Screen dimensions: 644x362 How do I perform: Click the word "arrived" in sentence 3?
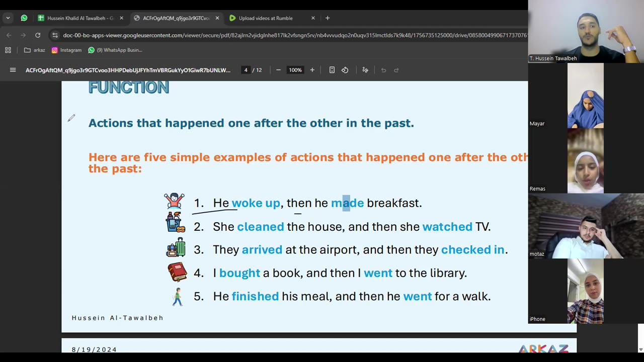262,250
